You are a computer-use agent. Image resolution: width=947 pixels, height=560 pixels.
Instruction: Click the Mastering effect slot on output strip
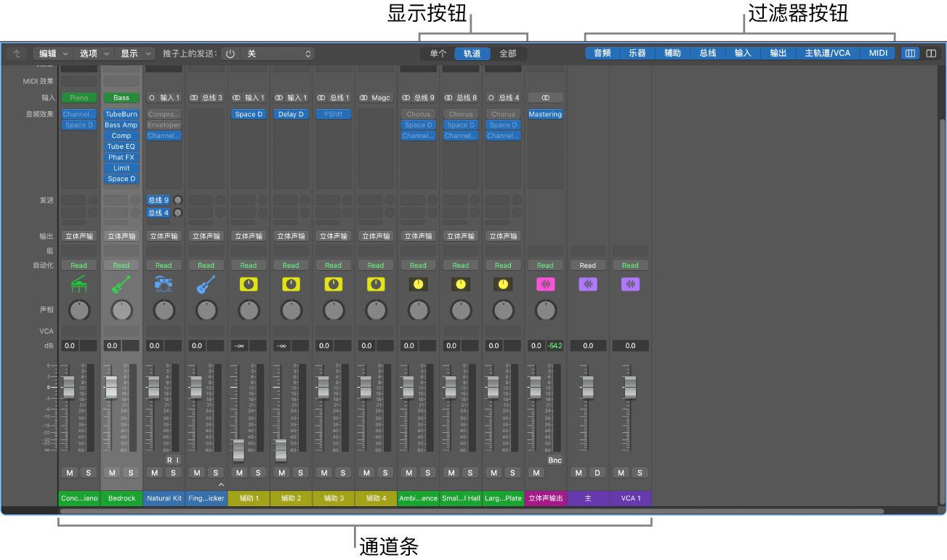coord(545,115)
